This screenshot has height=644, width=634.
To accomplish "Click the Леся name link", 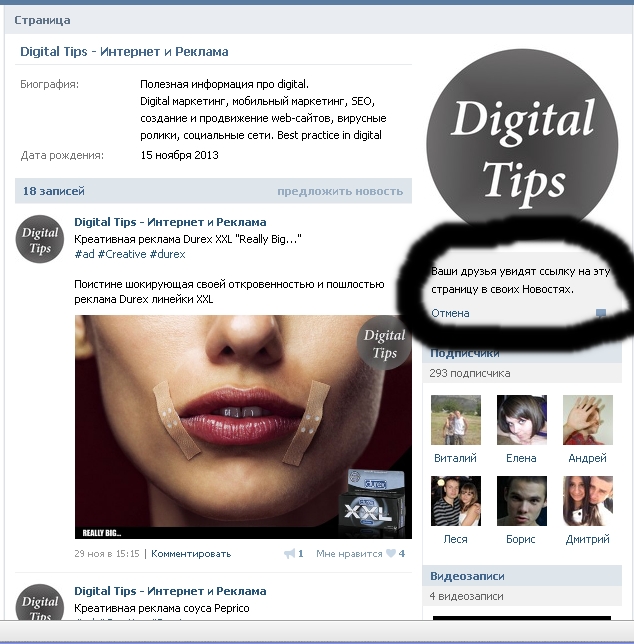I will coord(455,539).
